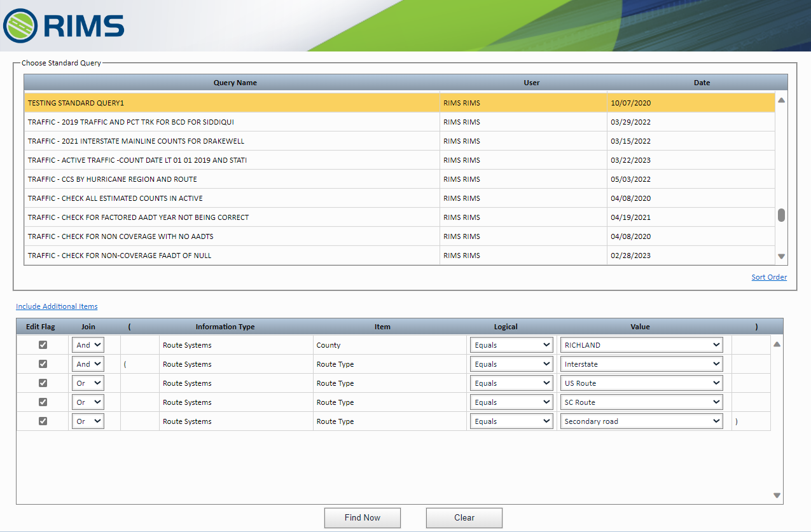The height and width of the screenshot is (532, 811).
Task: Toggle Edit Flag checkbox for Secondary road row
Action: pyautogui.click(x=43, y=421)
